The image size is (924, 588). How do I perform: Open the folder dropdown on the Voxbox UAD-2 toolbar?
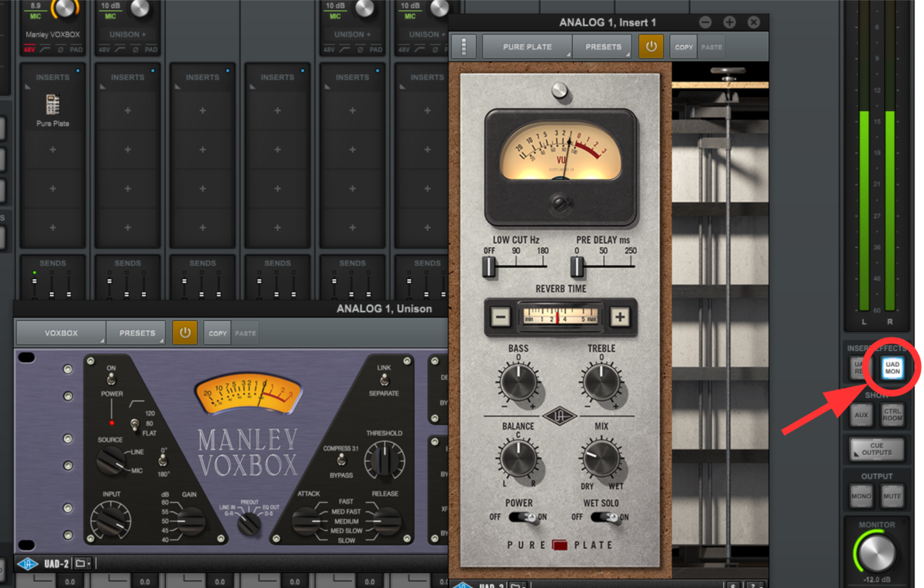(82, 564)
